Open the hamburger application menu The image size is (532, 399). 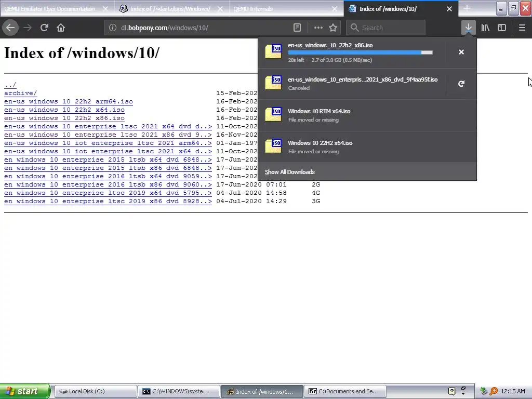point(522,28)
